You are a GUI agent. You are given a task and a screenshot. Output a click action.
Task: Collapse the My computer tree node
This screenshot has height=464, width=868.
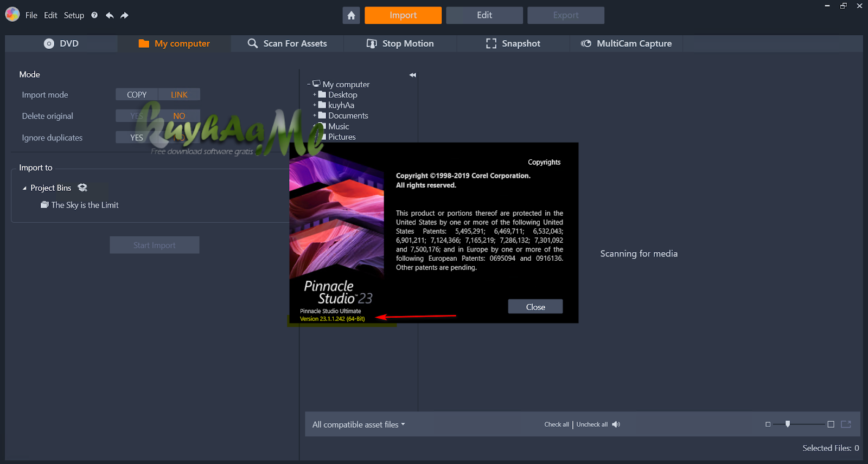[309, 84]
